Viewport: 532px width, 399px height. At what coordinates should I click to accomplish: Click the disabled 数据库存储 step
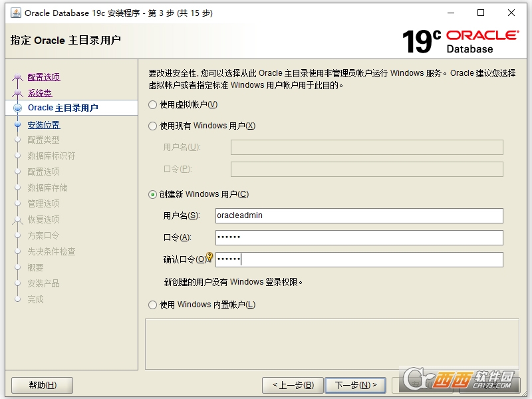pos(47,188)
